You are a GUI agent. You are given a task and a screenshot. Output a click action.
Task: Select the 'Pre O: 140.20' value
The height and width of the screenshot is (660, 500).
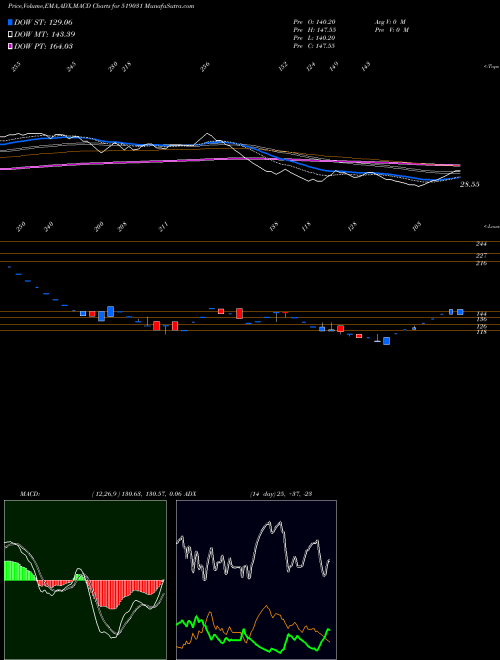[314, 22]
